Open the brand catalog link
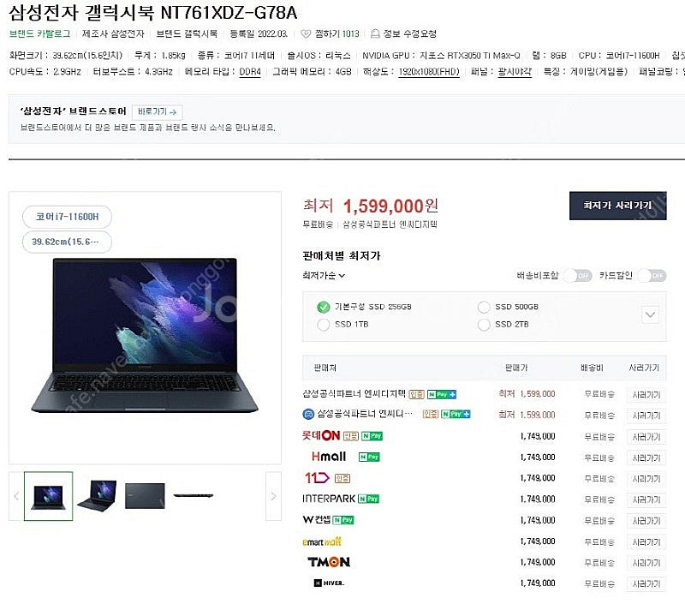Screen dimensions: 685x616 click(x=39, y=33)
